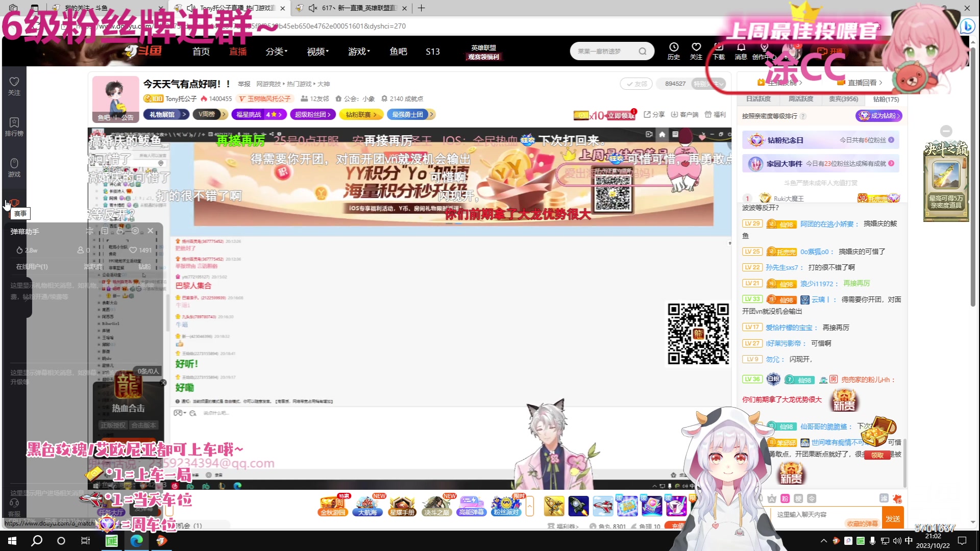Click the 福利 gift welfare icon
This screenshot has height=551, width=980.
715,115
